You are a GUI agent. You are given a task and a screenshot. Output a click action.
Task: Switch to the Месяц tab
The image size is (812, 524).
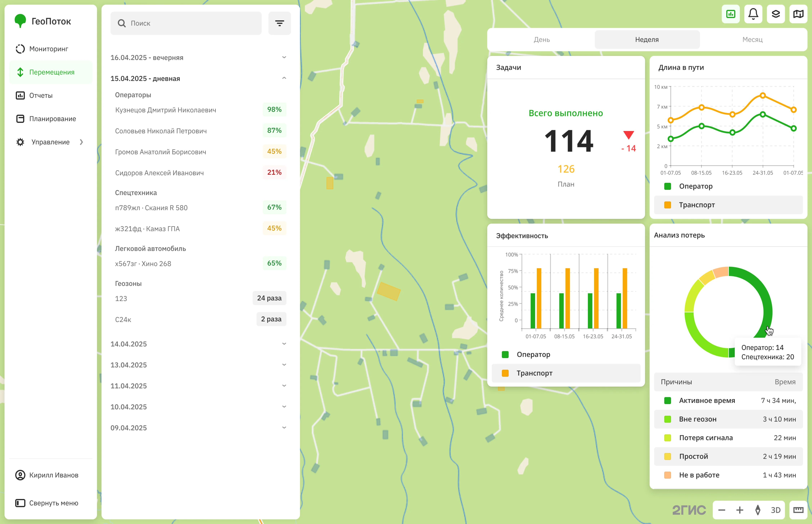[x=752, y=39]
